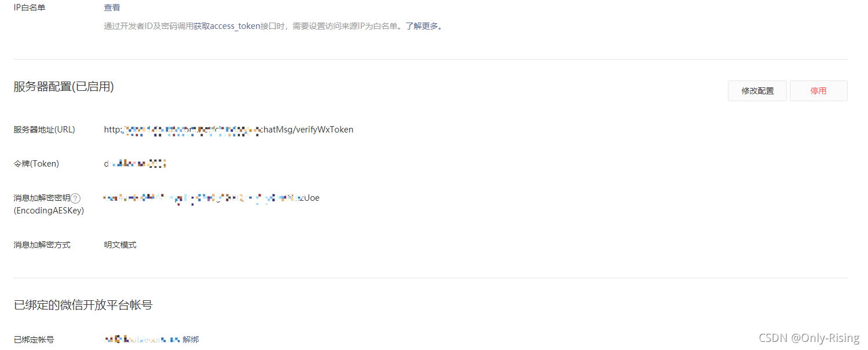868x350 pixels.
Task: Click the 令牌(Token) label
Action: pos(36,164)
